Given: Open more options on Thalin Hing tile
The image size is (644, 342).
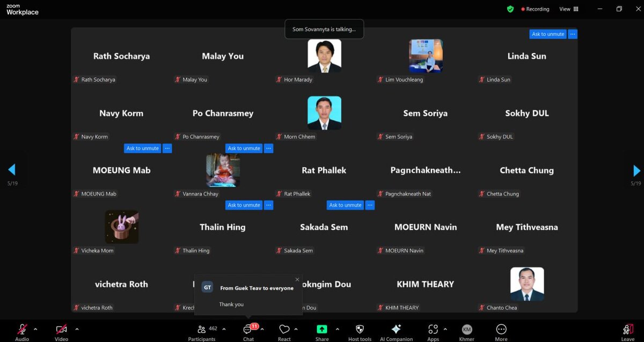Looking at the screenshot, I should (x=269, y=205).
